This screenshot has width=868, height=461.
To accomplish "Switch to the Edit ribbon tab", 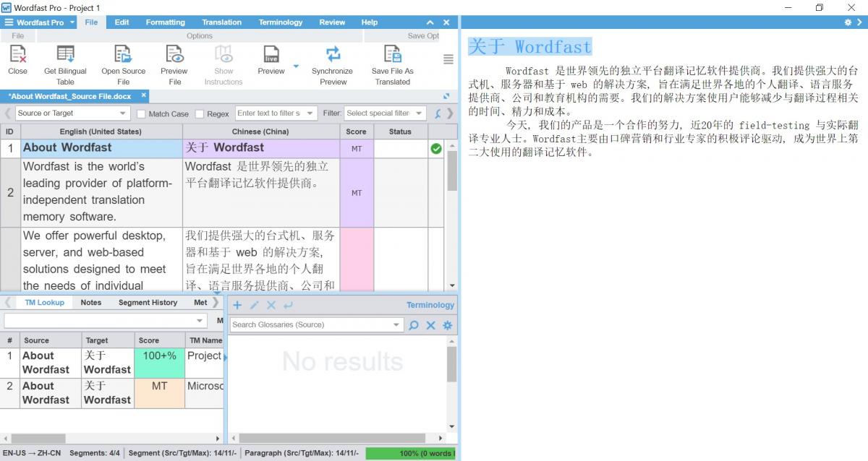I will click(x=122, y=22).
